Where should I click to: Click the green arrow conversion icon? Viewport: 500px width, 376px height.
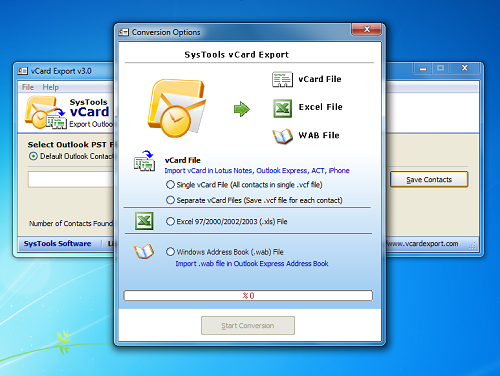tap(242, 109)
